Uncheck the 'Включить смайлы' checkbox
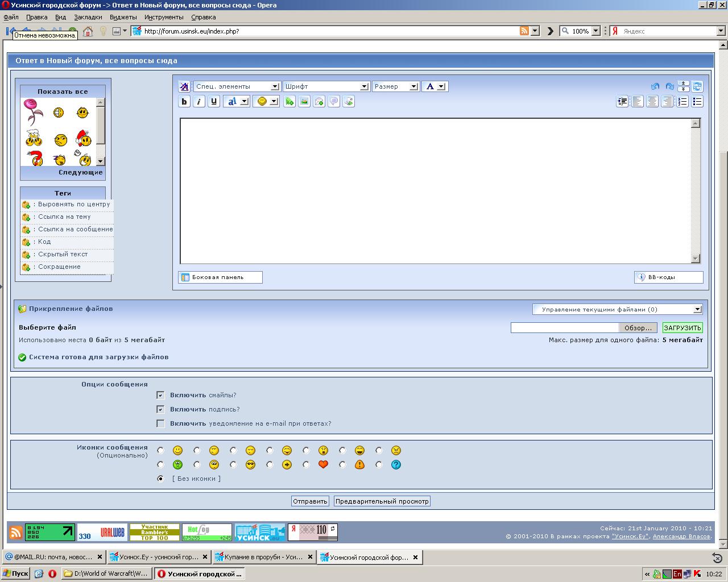The width and height of the screenshot is (728, 582). (x=160, y=395)
